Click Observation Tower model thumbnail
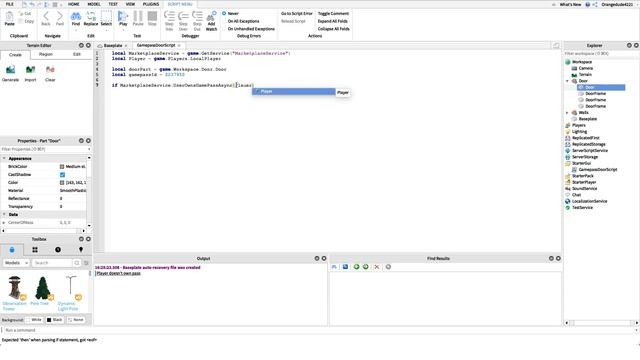640x360 pixels. coord(15,288)
